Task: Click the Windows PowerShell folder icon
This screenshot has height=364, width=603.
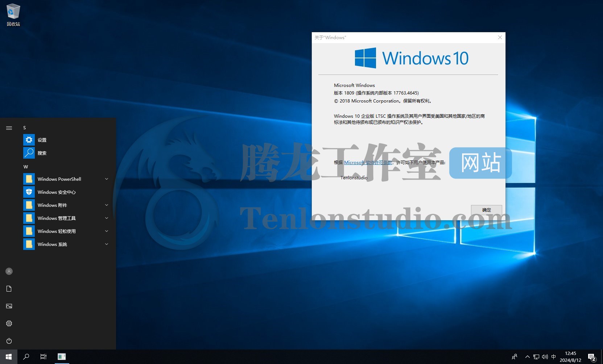Action: [29, 179]
